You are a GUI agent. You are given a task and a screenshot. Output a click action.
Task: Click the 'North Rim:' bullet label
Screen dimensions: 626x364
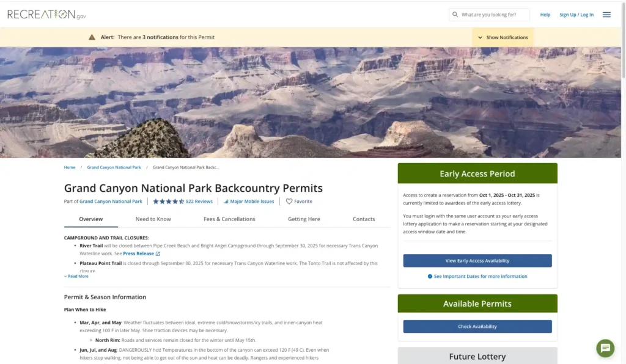[x=108, y=340]
